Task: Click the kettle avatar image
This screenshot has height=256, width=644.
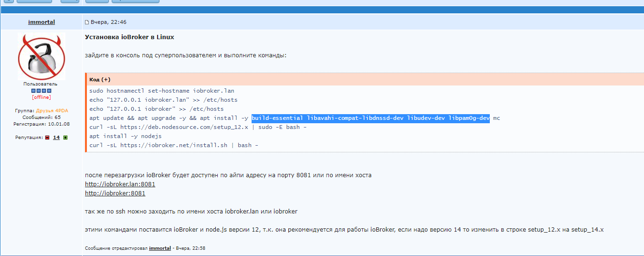Action: [41, 56]
